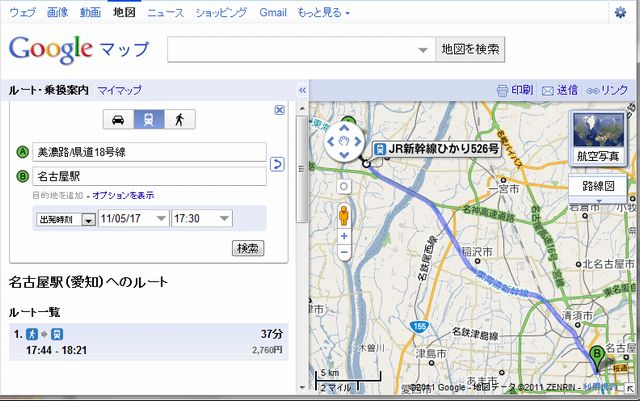Pan map down with navigation arrow
Viewport: 640px width, 401px height.
pos(344,155)
